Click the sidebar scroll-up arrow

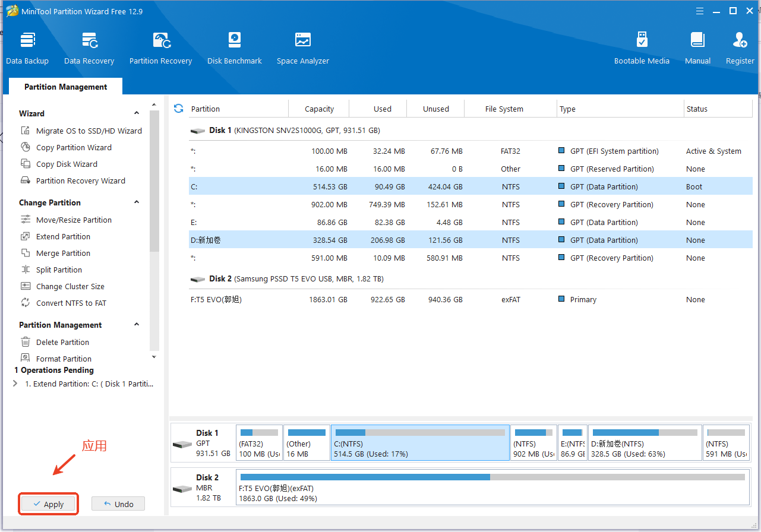154,104
